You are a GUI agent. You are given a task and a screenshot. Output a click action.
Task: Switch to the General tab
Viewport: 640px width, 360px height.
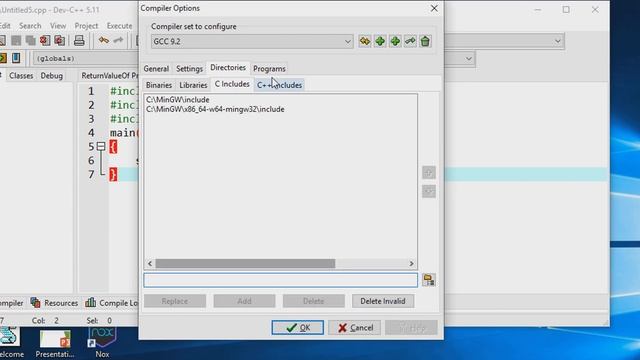[x=156, y=69]
